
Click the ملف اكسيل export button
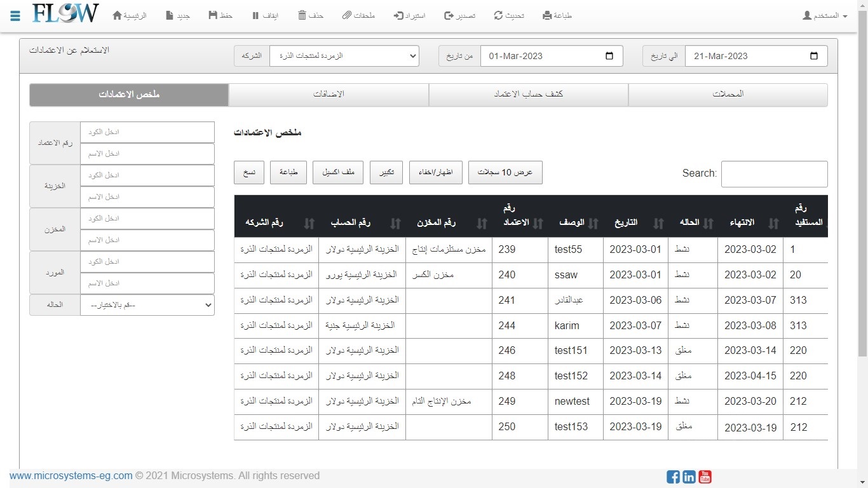pos(337,172)
